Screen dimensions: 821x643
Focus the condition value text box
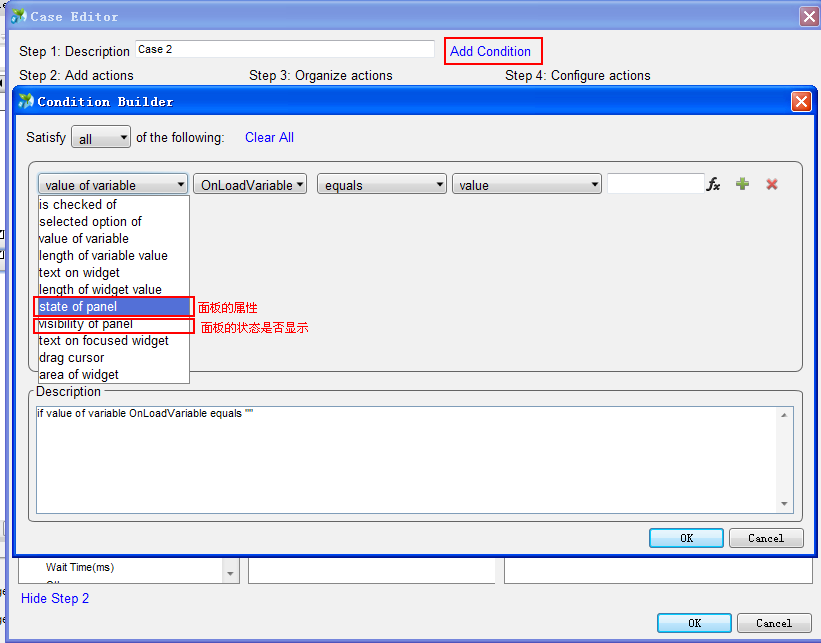tap(656, 184)
